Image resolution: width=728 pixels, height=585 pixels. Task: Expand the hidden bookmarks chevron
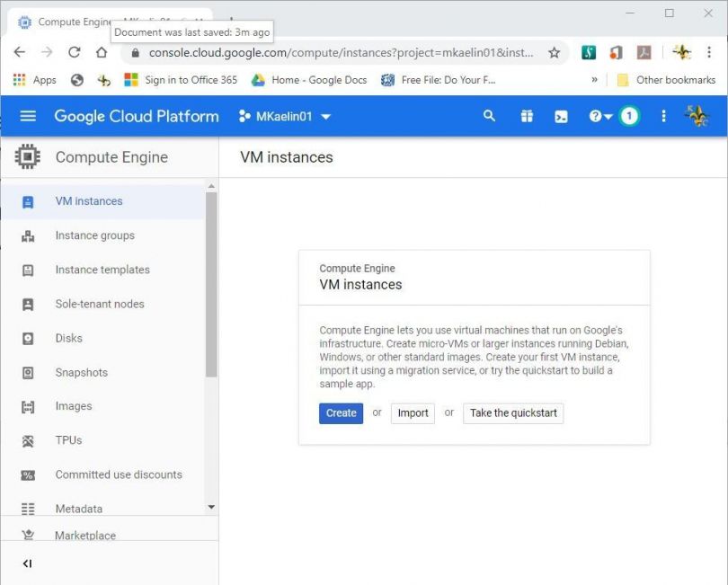pos(593,80)
